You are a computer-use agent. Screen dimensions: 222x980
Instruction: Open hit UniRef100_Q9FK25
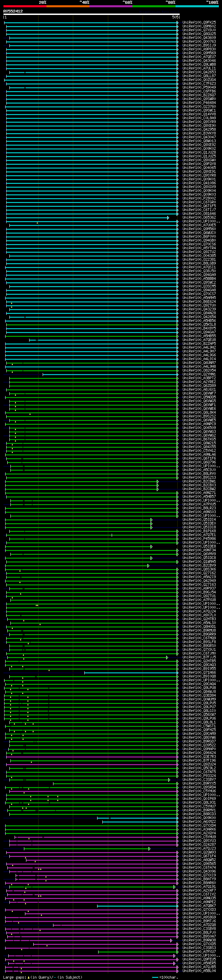199,23
